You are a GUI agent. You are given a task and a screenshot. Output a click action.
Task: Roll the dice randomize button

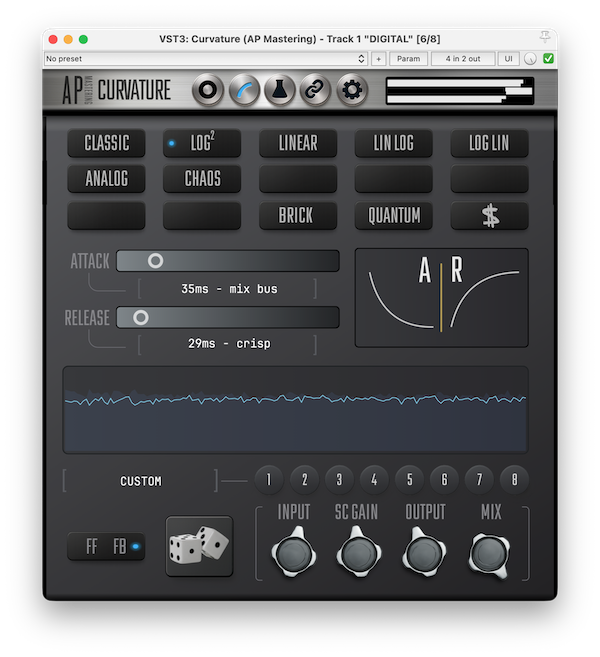click(199, 546)
